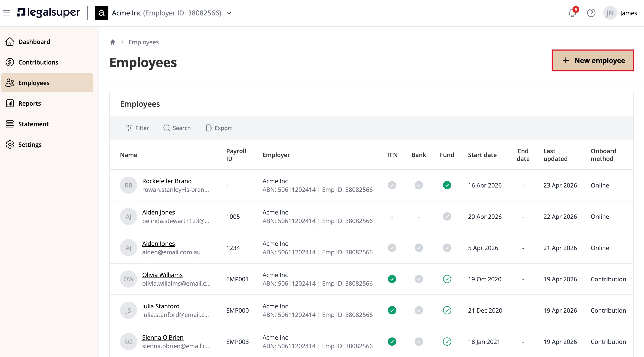644x357 pixels.
Task: Click Rockefeller Brand's grey TFN status icon
Action: 392,185
